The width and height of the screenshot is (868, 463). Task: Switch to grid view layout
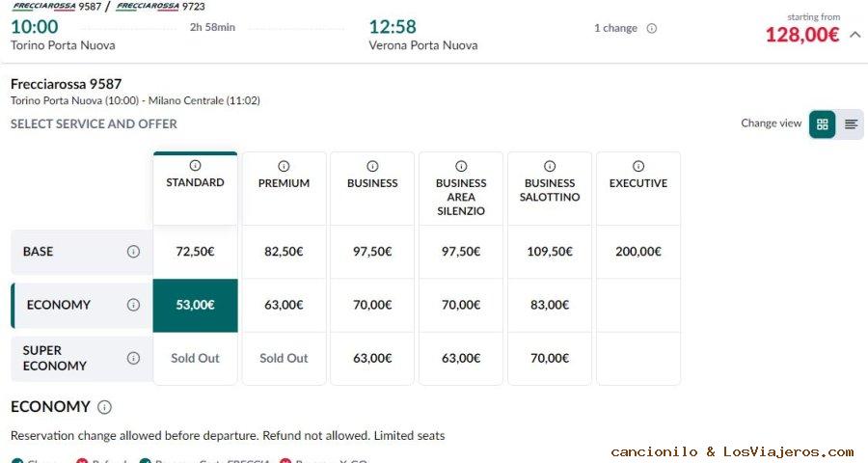point(823,124)
